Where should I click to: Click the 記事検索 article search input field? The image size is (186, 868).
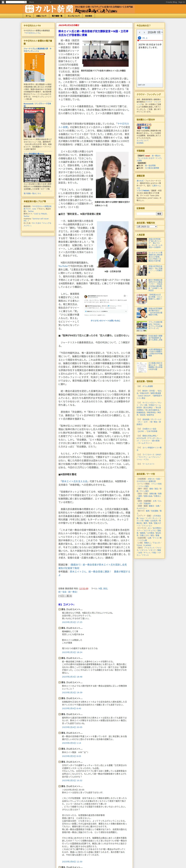tap(146, 214)
